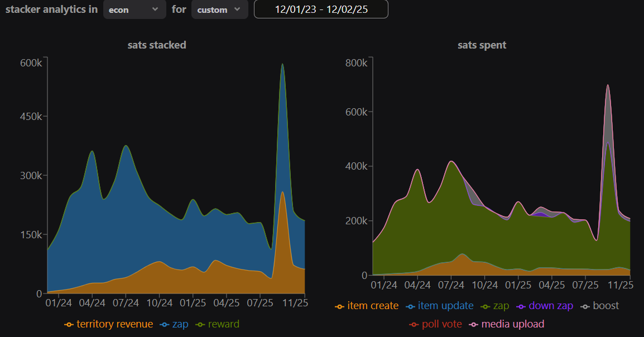This screenshot has height=337, width=644.
Task: Click the boost legend label text
Action: tap(606, 306)
